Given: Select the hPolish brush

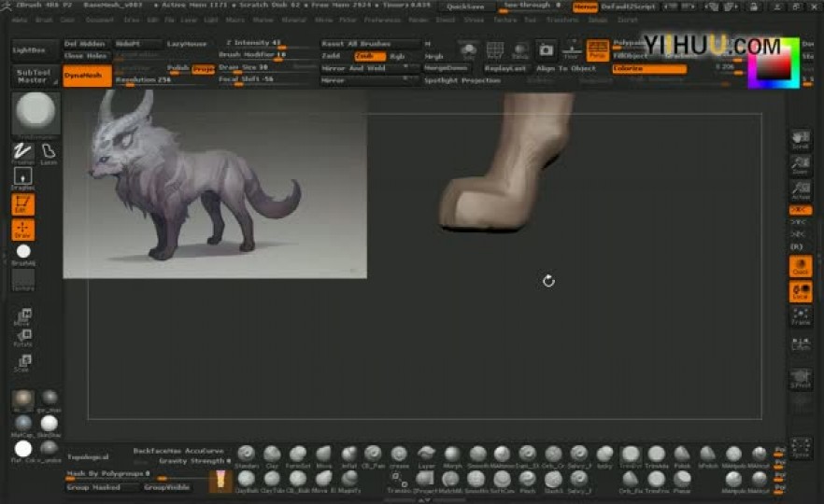Looking at the screenshot, I should 707,455.
